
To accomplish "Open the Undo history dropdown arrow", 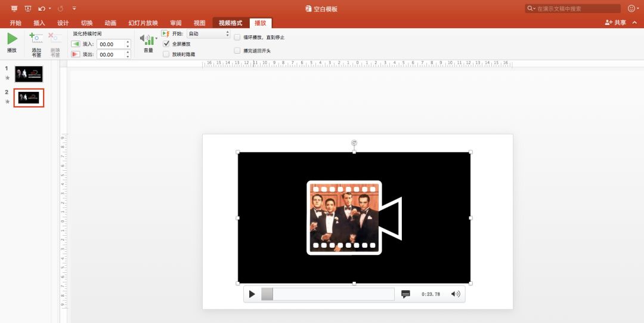I will tap(50, 8).
